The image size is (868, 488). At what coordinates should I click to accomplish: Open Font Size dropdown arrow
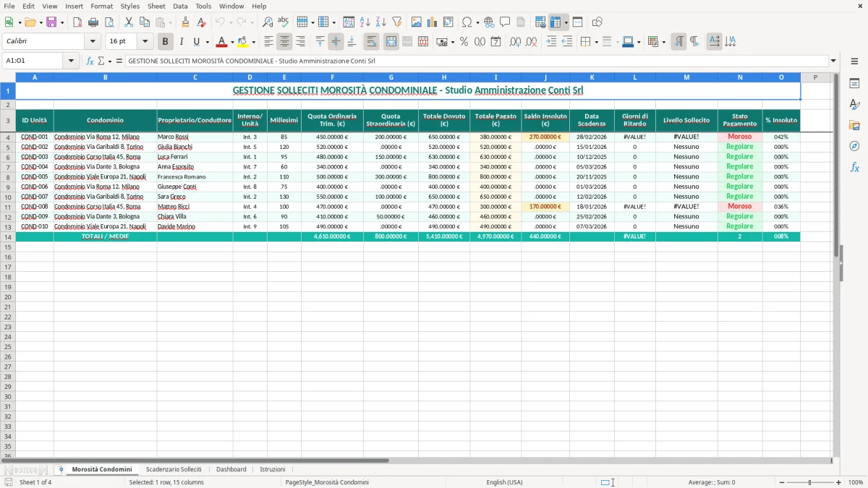click(145, 42)
